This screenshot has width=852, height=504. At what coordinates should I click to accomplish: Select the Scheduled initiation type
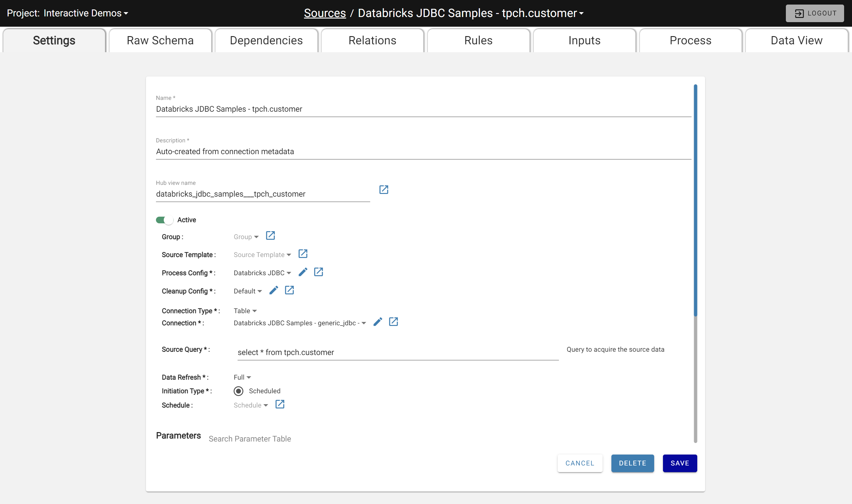pyautogui.click(x=238, y=391)
